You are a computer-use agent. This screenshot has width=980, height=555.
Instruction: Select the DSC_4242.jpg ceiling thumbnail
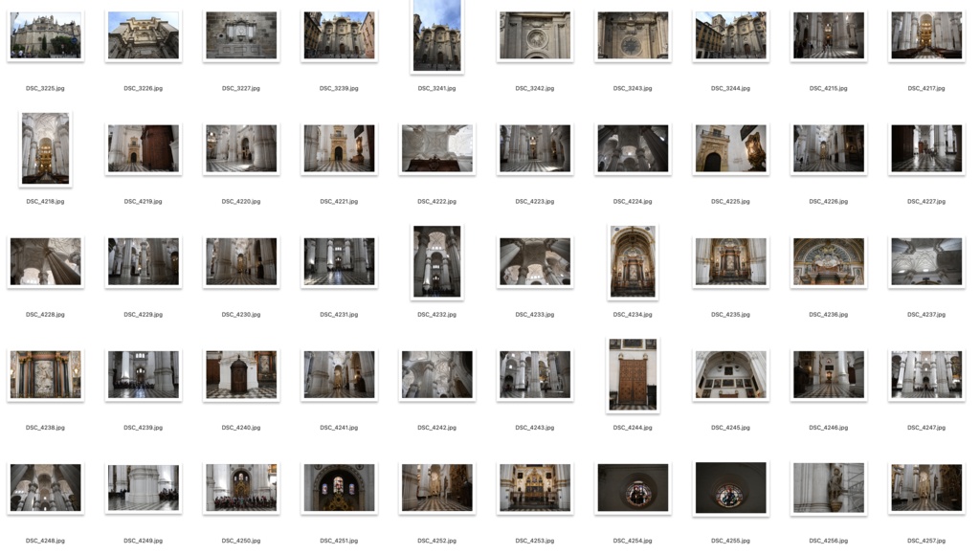[436, 375]
